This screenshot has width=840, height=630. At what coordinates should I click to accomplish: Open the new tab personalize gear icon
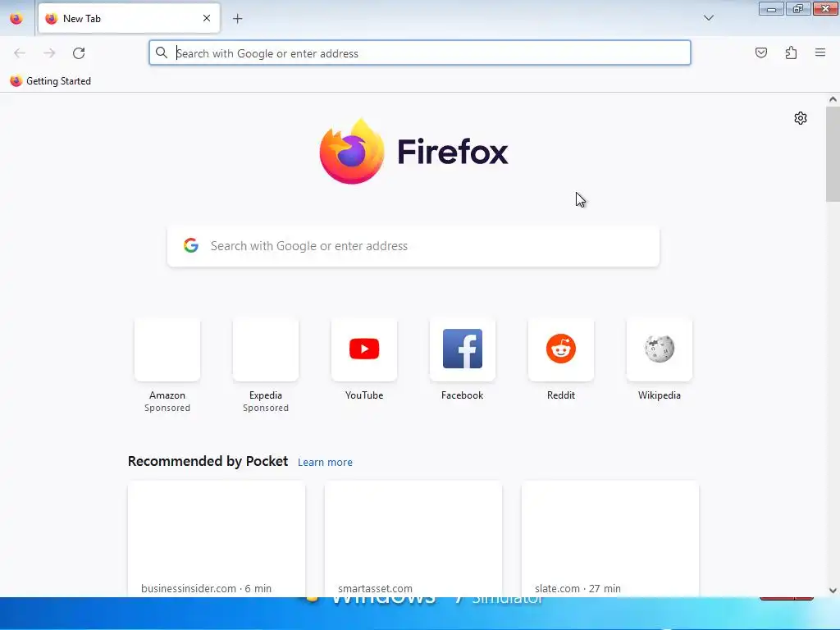point(801,118)
